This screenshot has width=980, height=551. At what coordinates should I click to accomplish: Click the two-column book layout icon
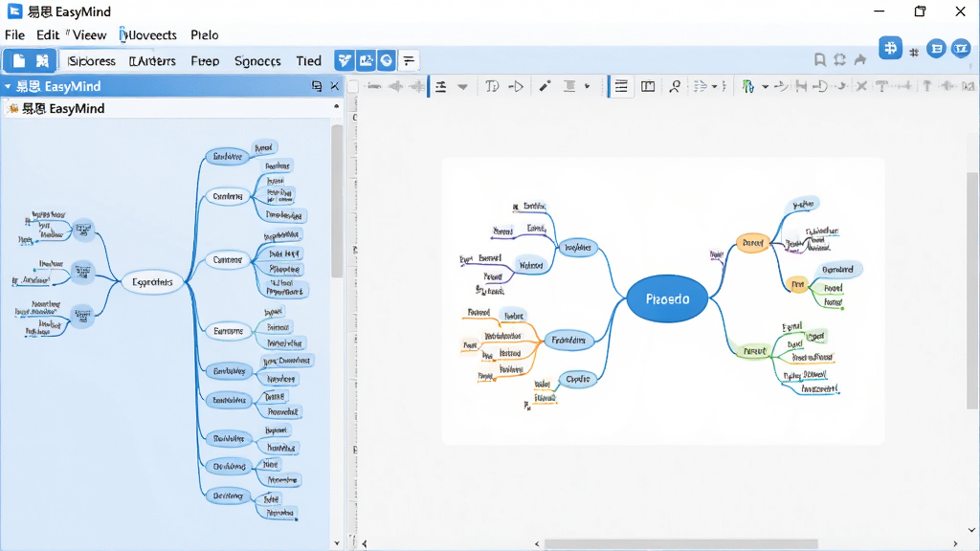pyautogui.click(x=648, y=86)
